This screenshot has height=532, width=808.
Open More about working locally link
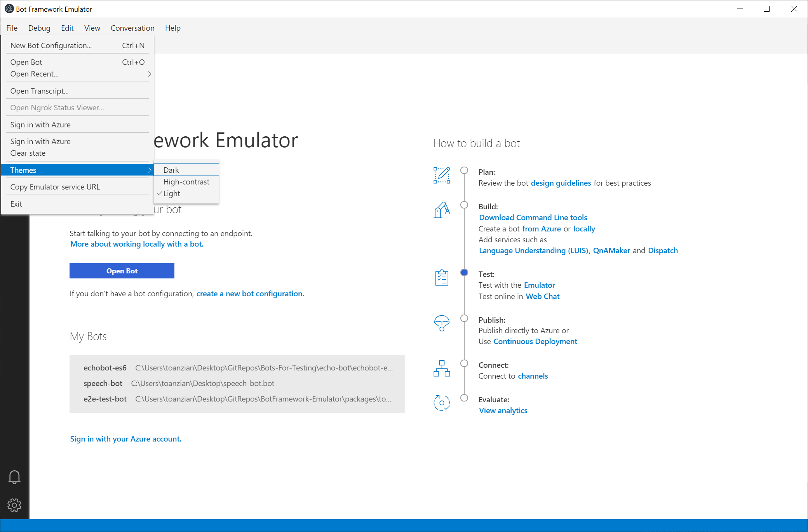(x=137, y=244)
